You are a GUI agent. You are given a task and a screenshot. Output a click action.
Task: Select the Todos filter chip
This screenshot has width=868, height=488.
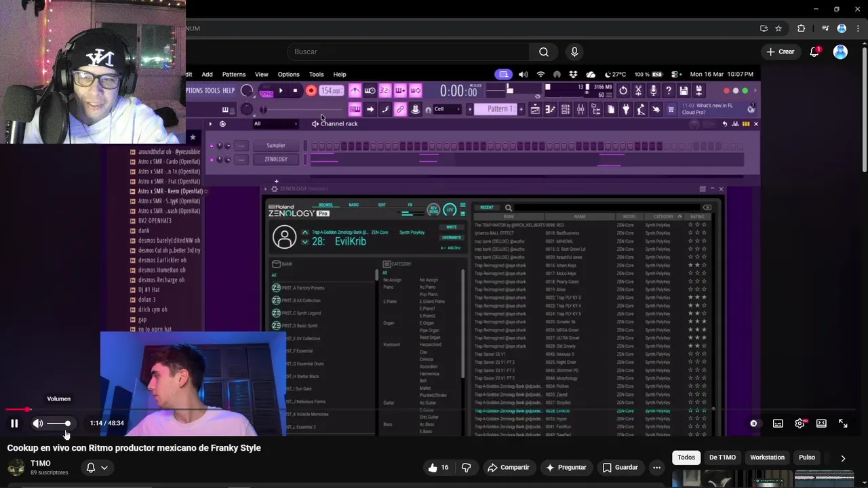(686, 457)
